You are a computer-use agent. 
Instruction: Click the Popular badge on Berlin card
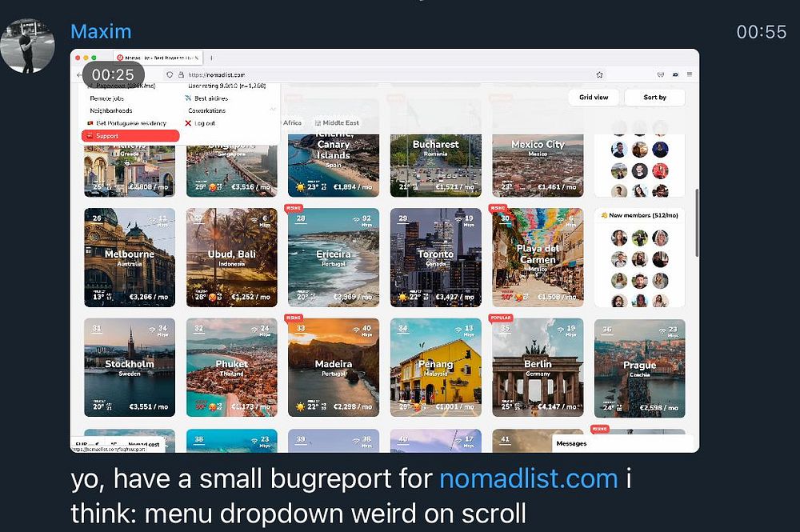(501, 318)
